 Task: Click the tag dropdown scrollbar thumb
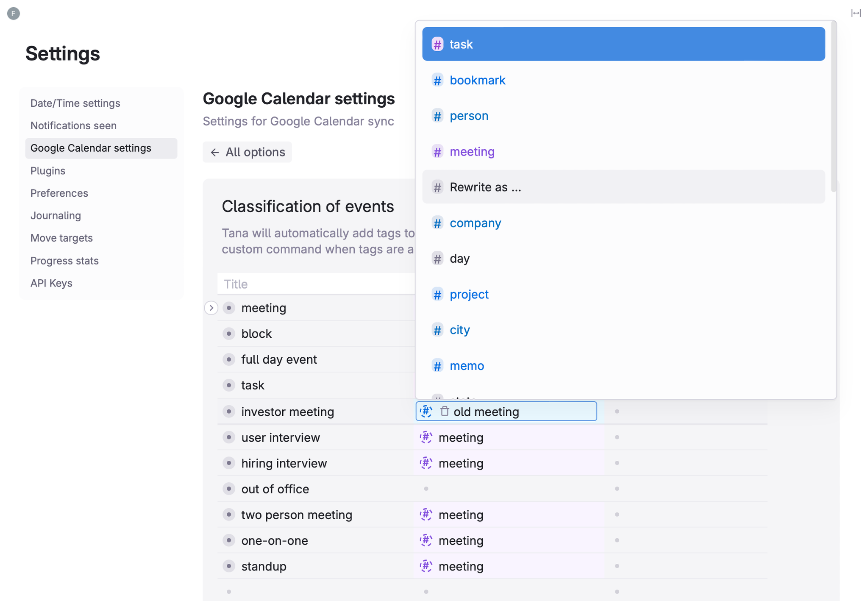[x=834, y=106]
